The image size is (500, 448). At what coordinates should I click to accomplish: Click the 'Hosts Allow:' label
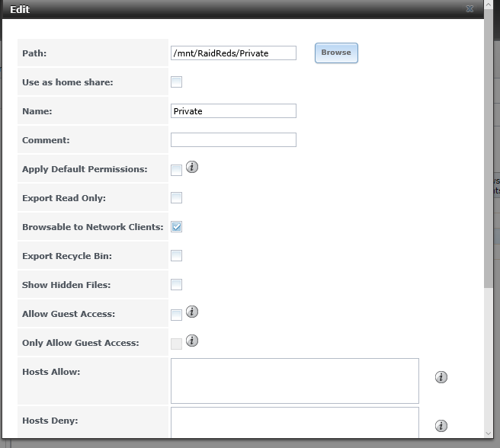pyautogui.click(x=51, y=372)
